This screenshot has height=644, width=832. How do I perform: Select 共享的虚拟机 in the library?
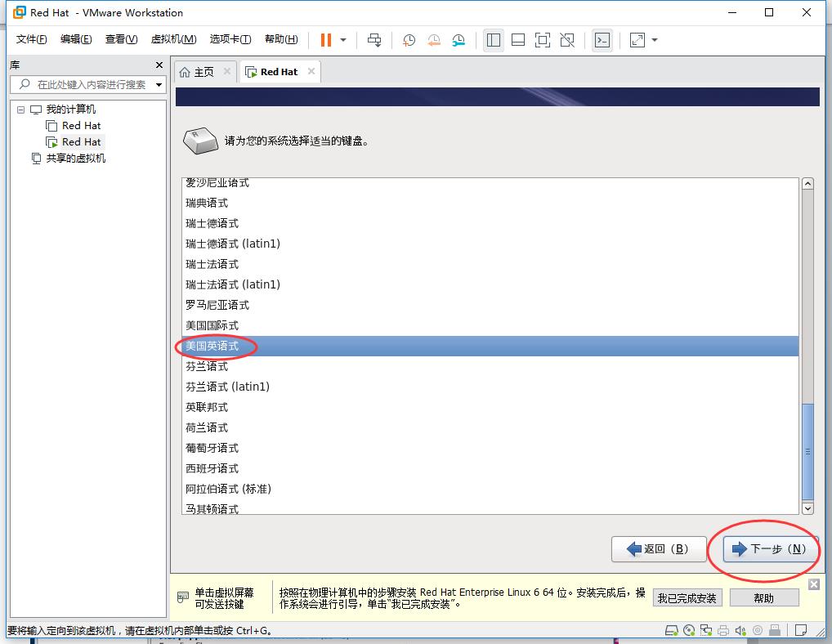(75, 159)
